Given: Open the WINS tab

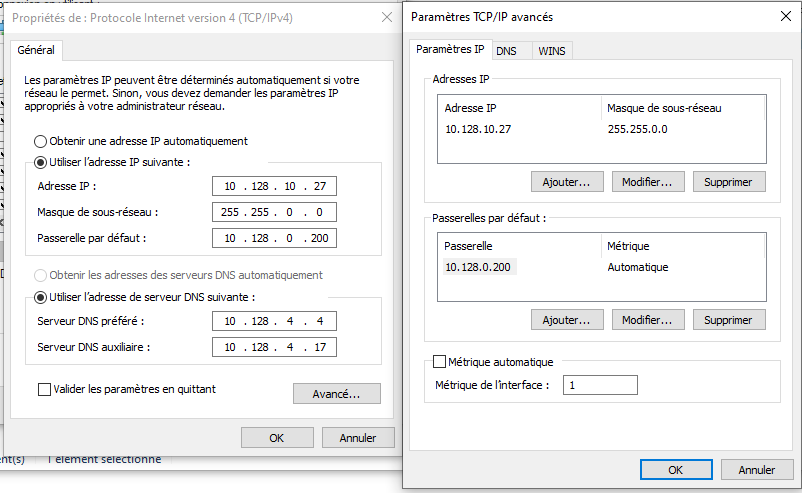Looking at the screenshot, I should point(550,50).
